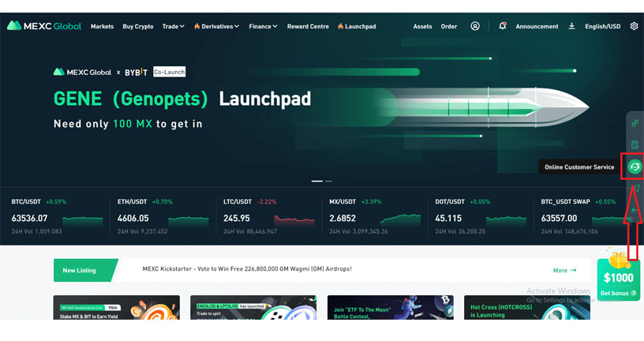Open the LTC/USDT ticker card
This screenshot has width=644, height=341.
pos(269,217)
